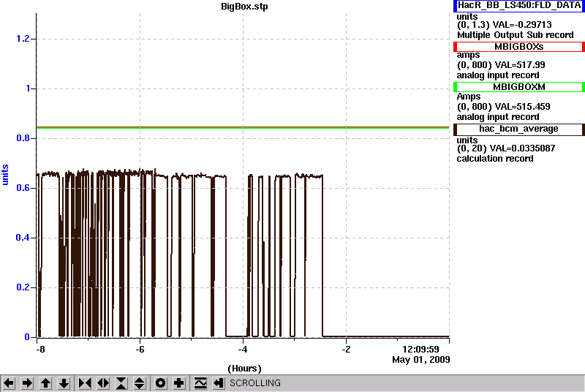Click the vertical 'units' y-axis label
This screenshot has width=585, height=392.
5,175
